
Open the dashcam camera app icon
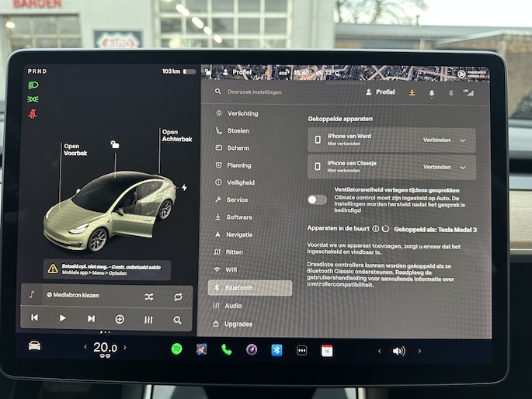tap(252, 349)
